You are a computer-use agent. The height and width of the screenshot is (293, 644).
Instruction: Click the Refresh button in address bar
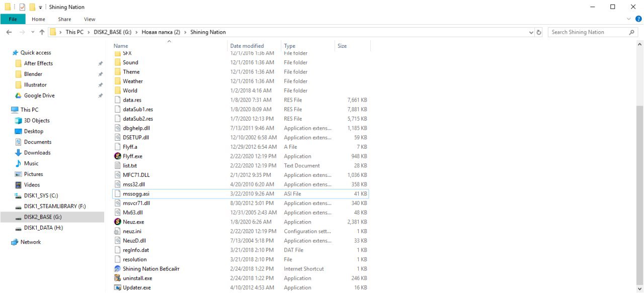coord(539,32)
